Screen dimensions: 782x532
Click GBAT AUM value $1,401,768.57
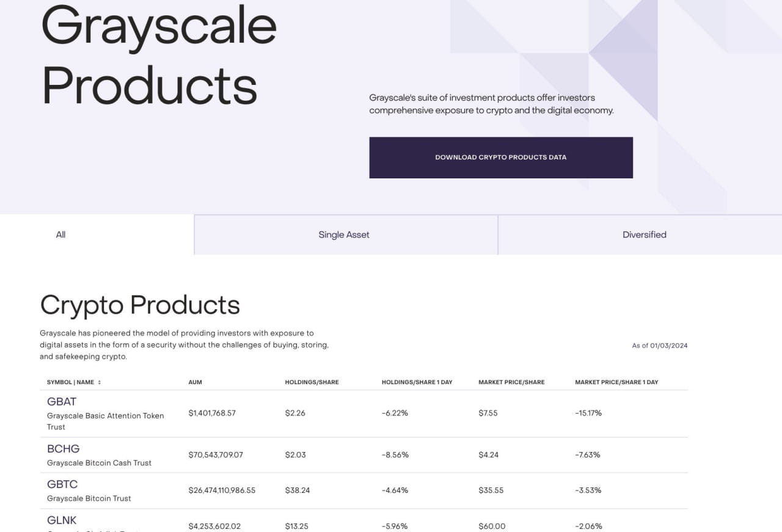pyautogui.click(x=212, y=413)
